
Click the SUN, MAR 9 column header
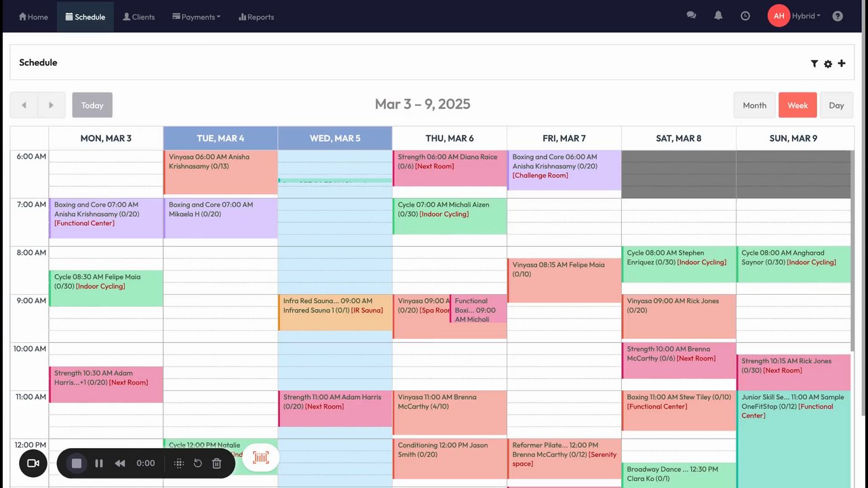[x=793, y=138]
